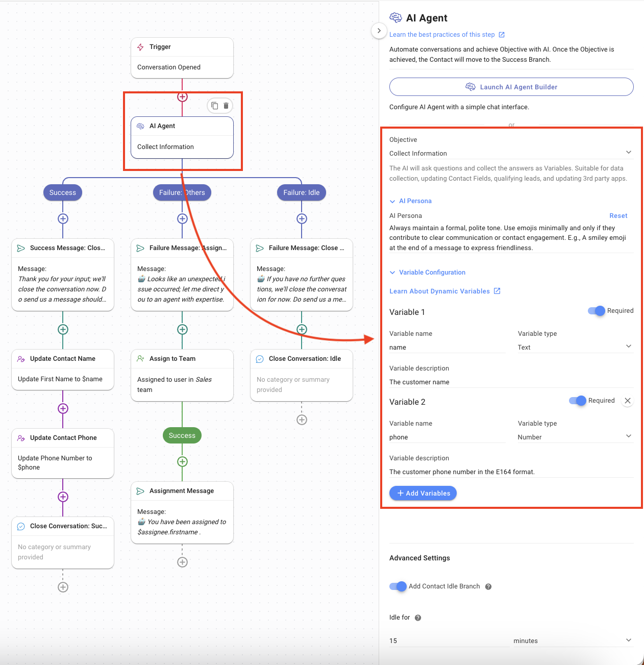Duplicate the AI Agent step via copy icon

215,106
